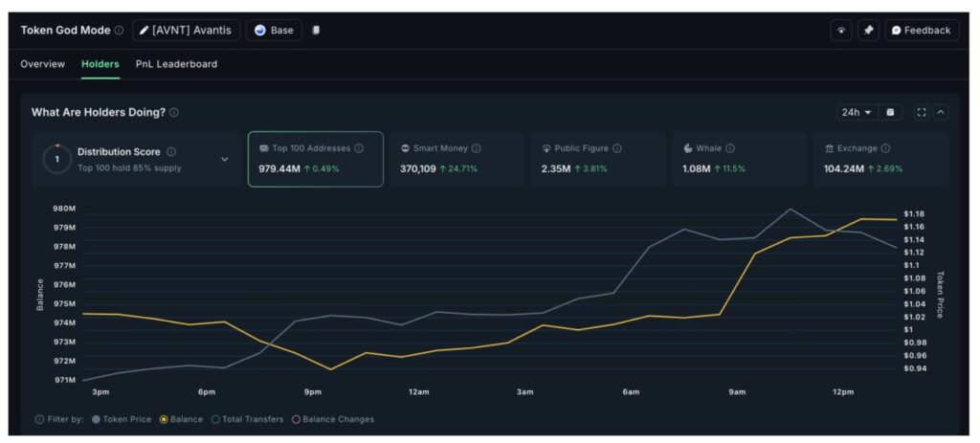Click info icon next to Distribution Score
This screenshot has width=980, height=443.
tap(171, 151)
